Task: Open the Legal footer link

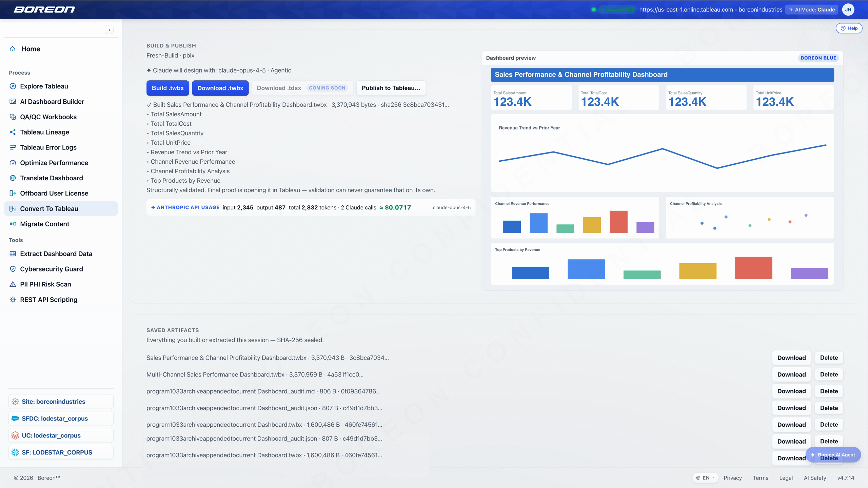Action: coord(786,478)
